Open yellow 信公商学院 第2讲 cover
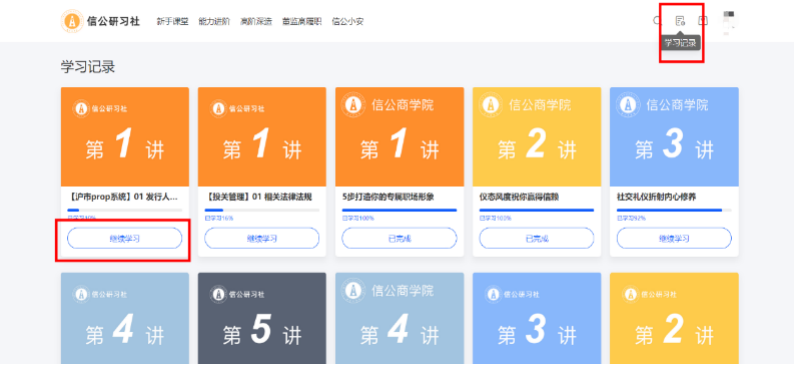This screenshot has width=794, height=366. [x=537, y=137]
